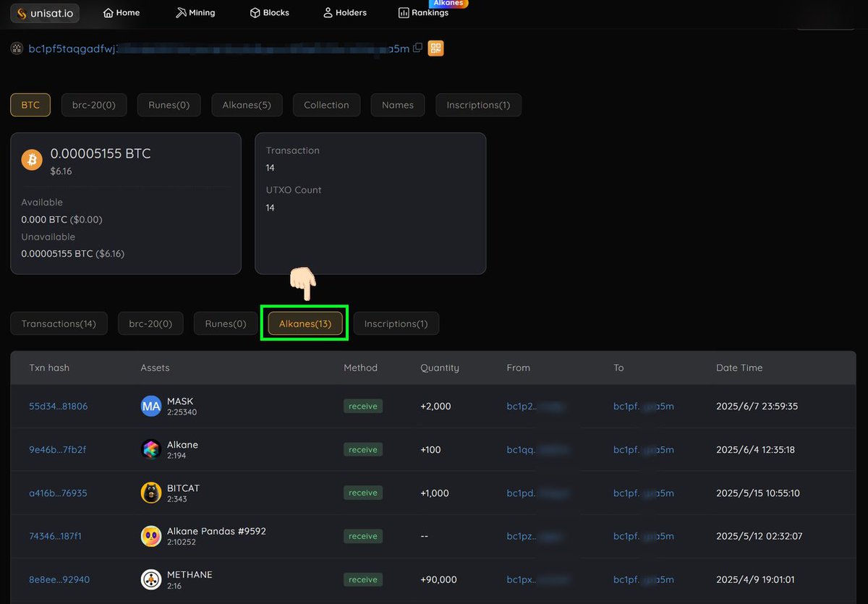This screenshot has height=604, width=868.
Task: Switch to the lower Runes(0) tab
Action: pyautogui.click(x=226, y=323)
